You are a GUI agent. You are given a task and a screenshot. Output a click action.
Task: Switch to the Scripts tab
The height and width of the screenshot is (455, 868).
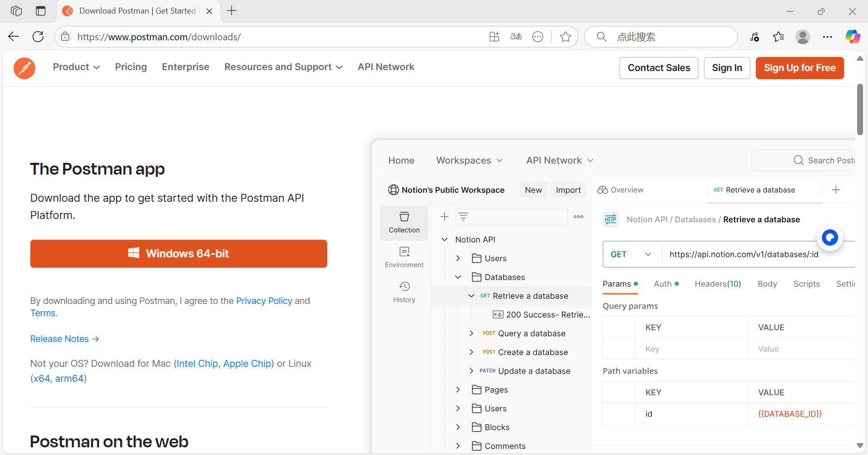click(807, 284)
